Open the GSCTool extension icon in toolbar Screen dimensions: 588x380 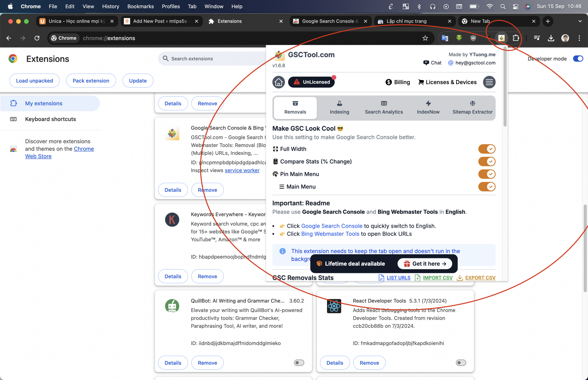[x=501, y=38]
